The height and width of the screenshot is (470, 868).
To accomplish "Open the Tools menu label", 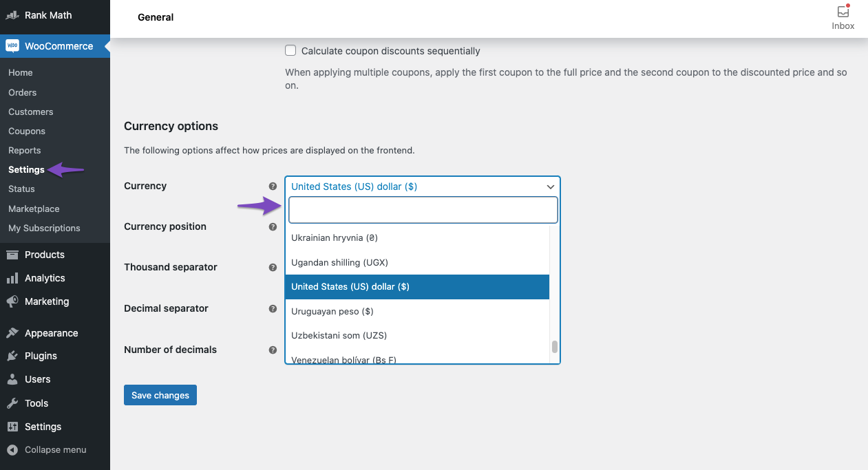I will 36,403.
